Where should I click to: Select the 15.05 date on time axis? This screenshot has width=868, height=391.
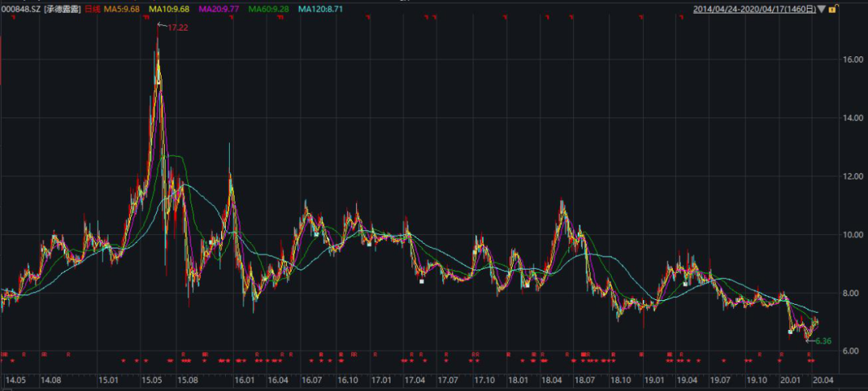[x=153, y=380]
